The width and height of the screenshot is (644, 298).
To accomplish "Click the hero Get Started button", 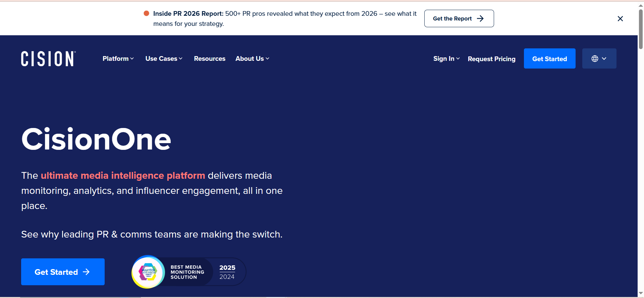I will 63,272.
